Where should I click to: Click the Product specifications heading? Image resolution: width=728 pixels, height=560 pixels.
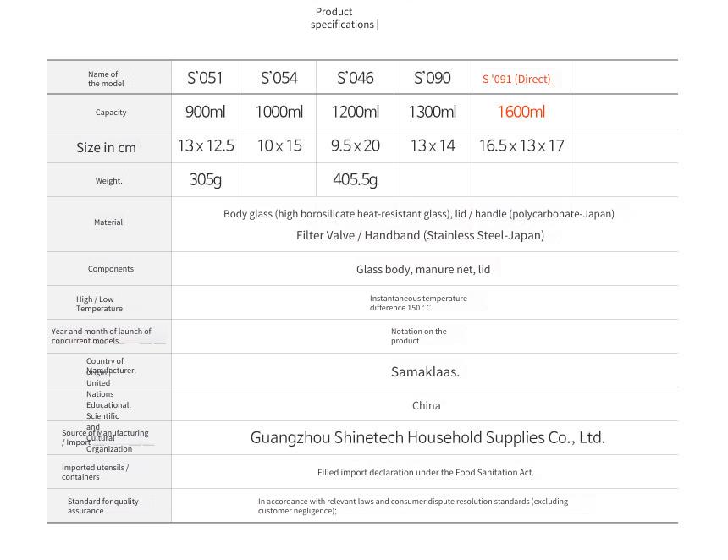pyautogui.click(x=345, y=18)
